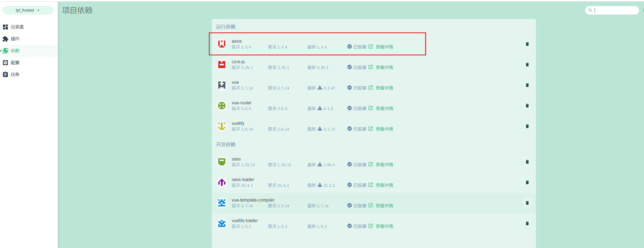Click the vuetify package avatar icon
The image size is (644, 248).
pyautogui.click(x=222, y=126)
